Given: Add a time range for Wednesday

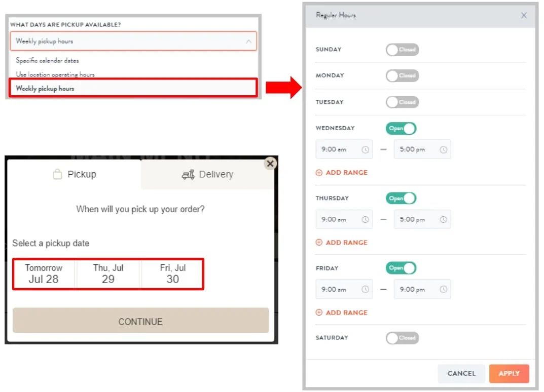Looking at the screenshot, I should 341,173.
